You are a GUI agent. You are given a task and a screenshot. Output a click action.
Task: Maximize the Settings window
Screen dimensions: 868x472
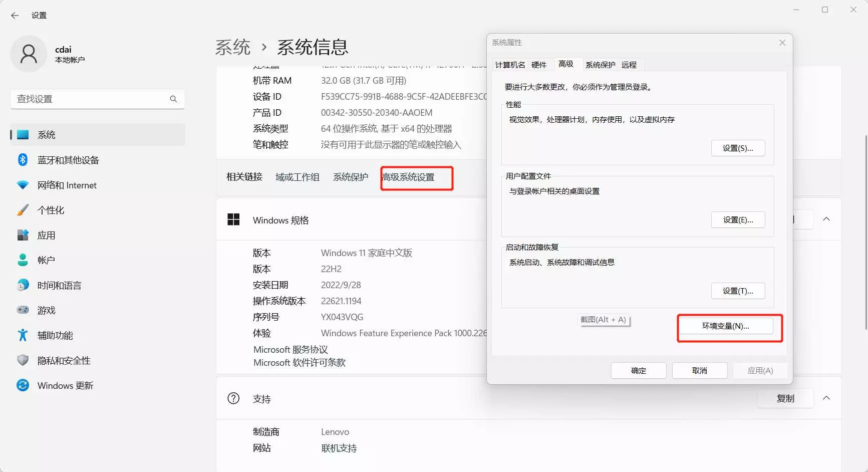pos(825,10)
